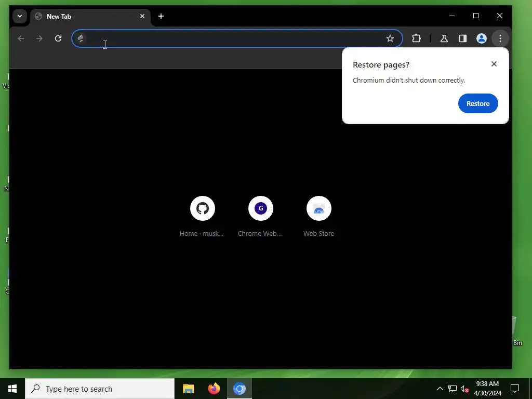Open the GitHub Home shortcut
This screenshot has width=532, height=399.
203,208
